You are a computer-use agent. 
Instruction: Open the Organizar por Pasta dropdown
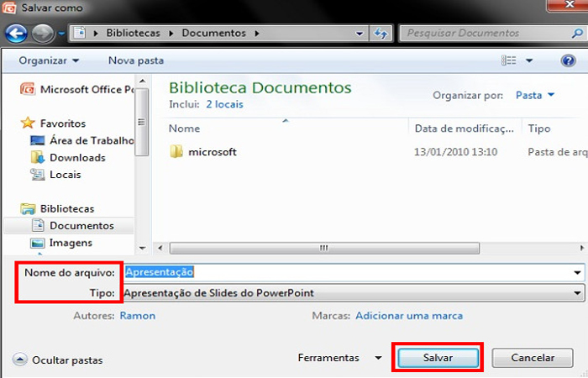pyautogui.click(x=535, y=95)
